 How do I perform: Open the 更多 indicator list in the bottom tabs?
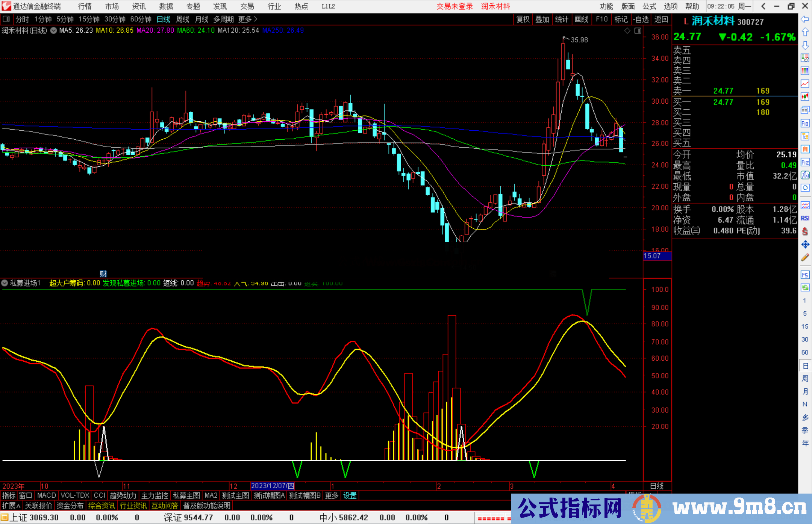click(332, 495)
